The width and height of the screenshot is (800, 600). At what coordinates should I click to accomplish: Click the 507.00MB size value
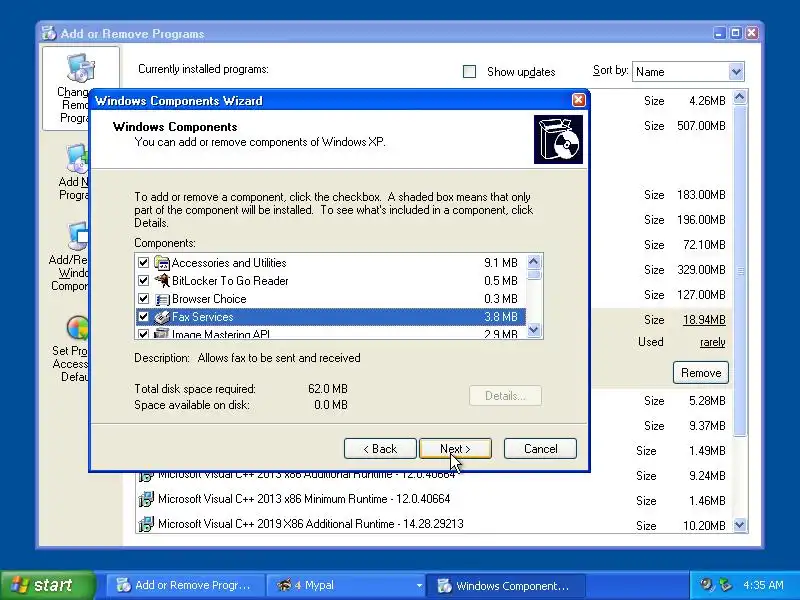coord(701,126)
